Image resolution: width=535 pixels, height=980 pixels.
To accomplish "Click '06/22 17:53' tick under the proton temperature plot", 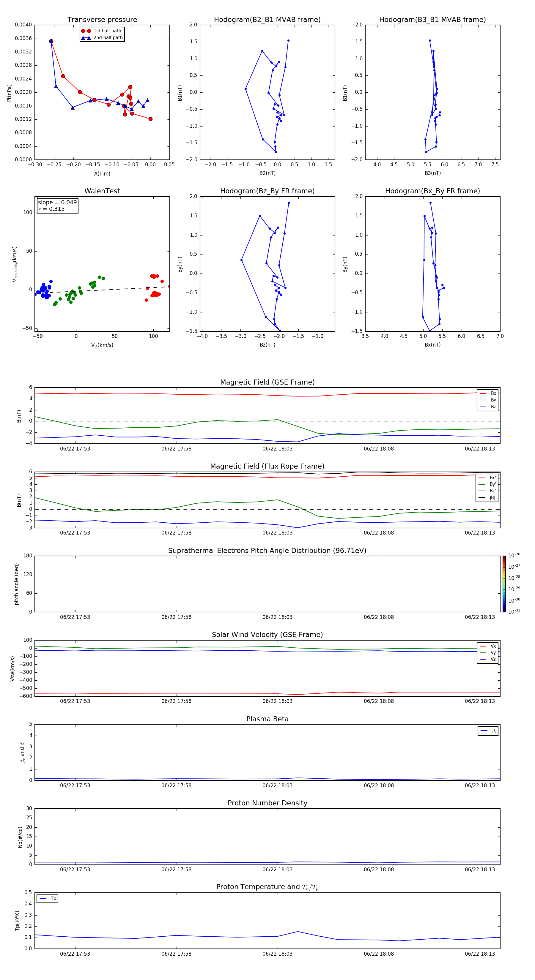I will [75, 954].
